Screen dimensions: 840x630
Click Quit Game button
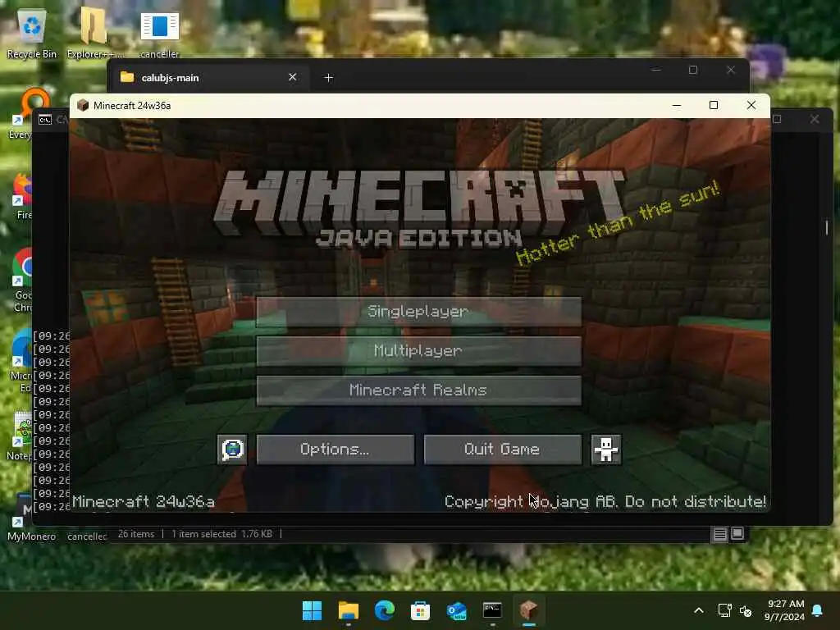click(503, 449)
